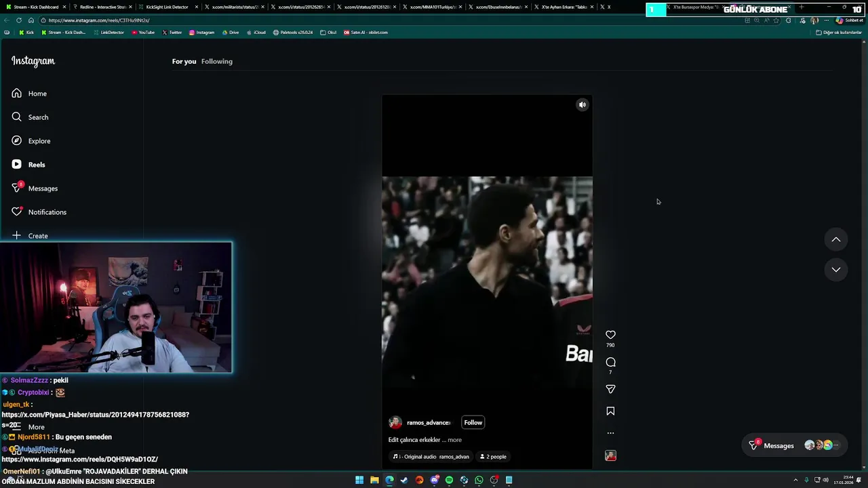
Task: Open Reels in Instagram sidebar
Action: 28,165
